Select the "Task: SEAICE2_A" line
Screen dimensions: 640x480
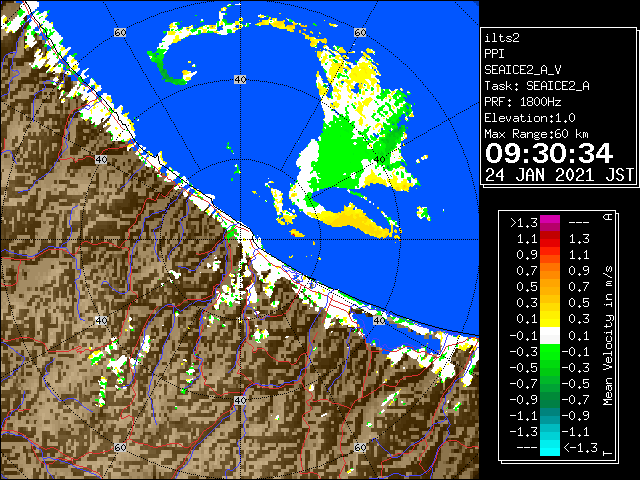pos(537,86)
